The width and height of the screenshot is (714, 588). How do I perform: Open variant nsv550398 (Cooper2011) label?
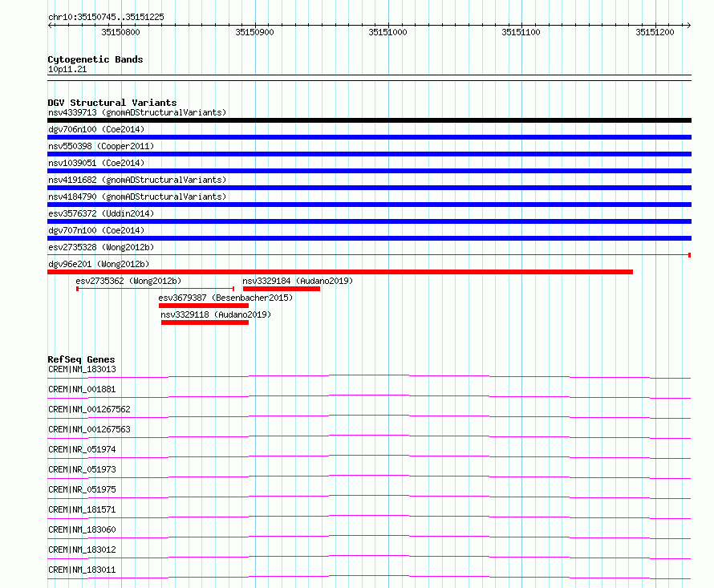pyautogui.click(x=101, y=146)
